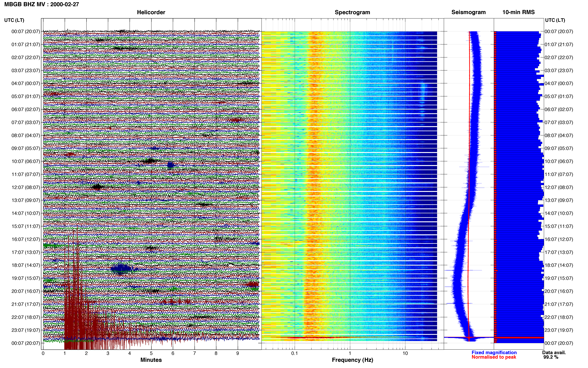
Task: Click the "8" tick on Minutes axis
Action: [216, 353]
